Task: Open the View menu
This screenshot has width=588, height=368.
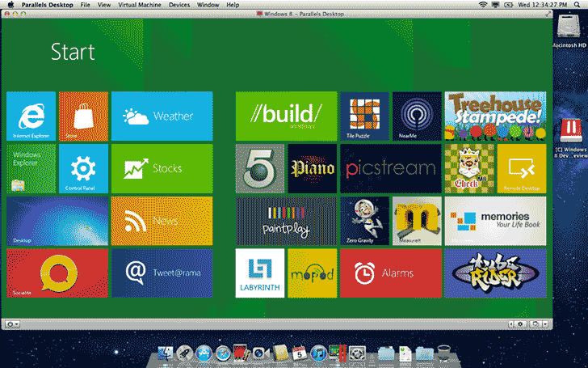Action: pyautogui.click(x=104, y=5)
